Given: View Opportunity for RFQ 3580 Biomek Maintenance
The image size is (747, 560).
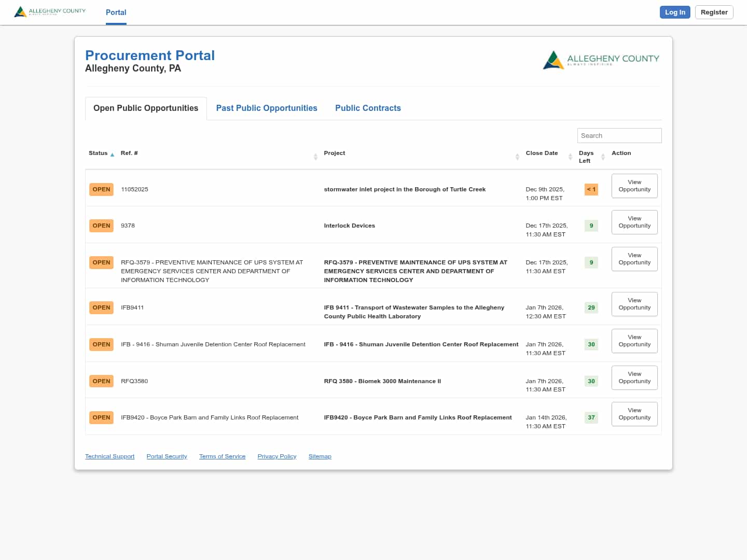Looking at the screenshot, I should point(634,378).
